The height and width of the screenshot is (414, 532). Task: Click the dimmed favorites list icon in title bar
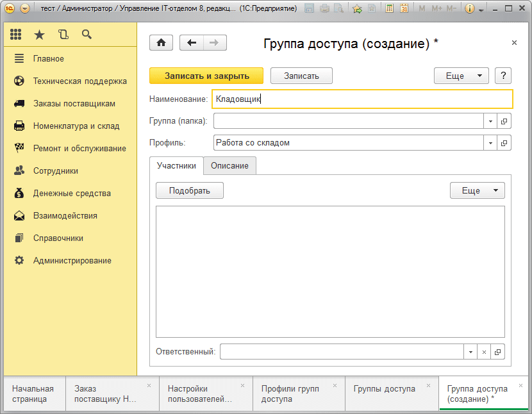(372, 8)
